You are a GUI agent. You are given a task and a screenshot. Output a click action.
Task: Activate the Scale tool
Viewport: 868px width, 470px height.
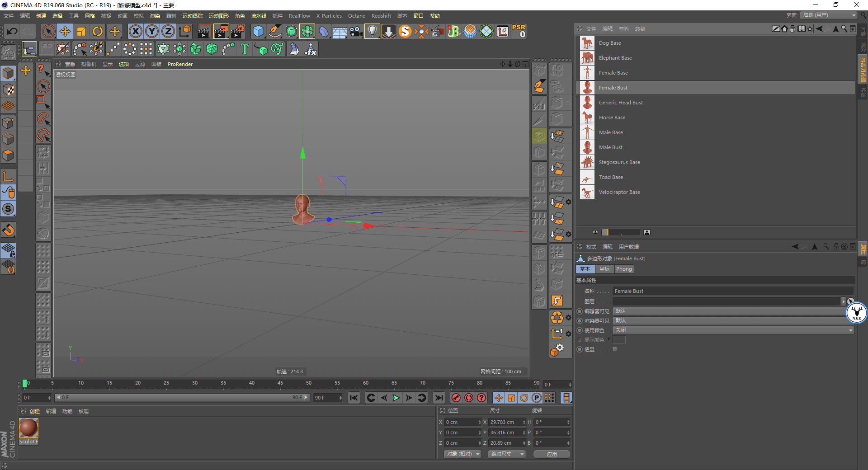pyautogui.click(x=81, y=31)
